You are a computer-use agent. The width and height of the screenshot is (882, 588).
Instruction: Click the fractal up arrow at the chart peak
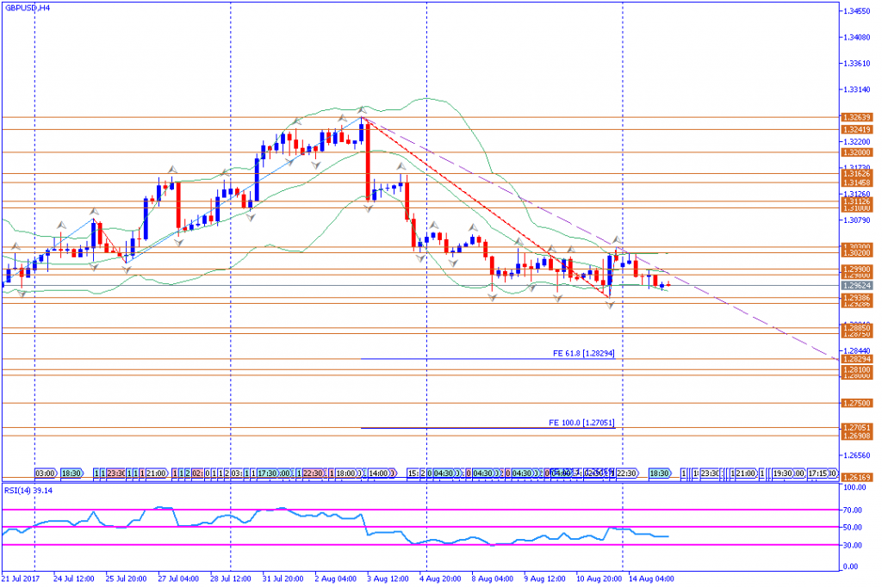coord(361,110)
